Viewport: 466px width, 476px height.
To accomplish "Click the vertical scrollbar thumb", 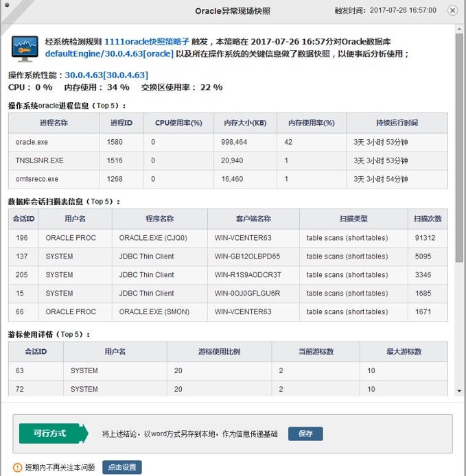I will (459, 147).
